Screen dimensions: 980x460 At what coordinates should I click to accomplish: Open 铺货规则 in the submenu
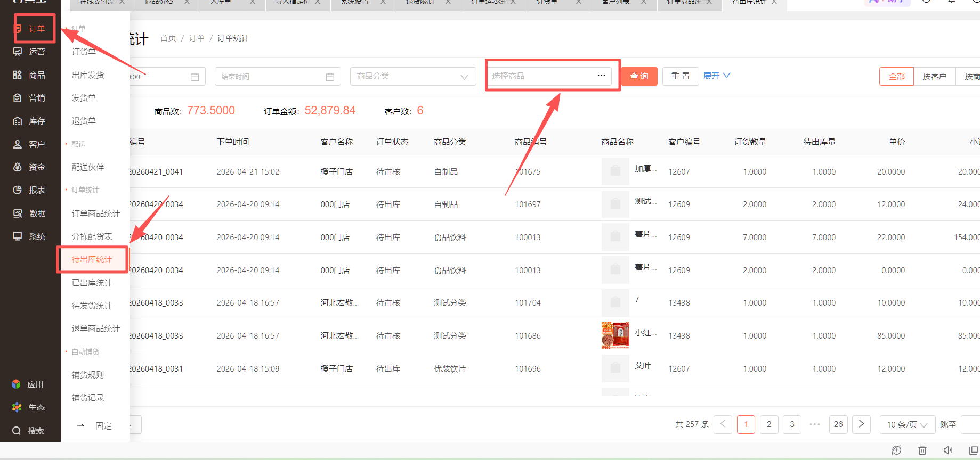[x=88, y=375]
